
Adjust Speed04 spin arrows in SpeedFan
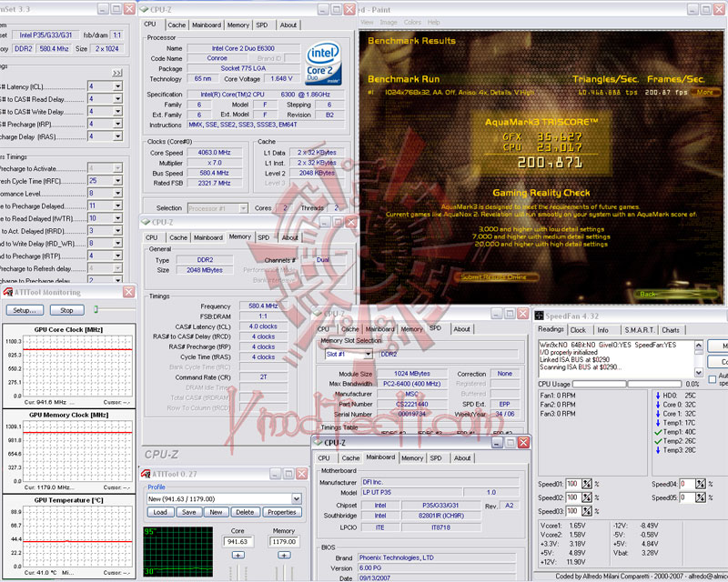click(700, 484)
